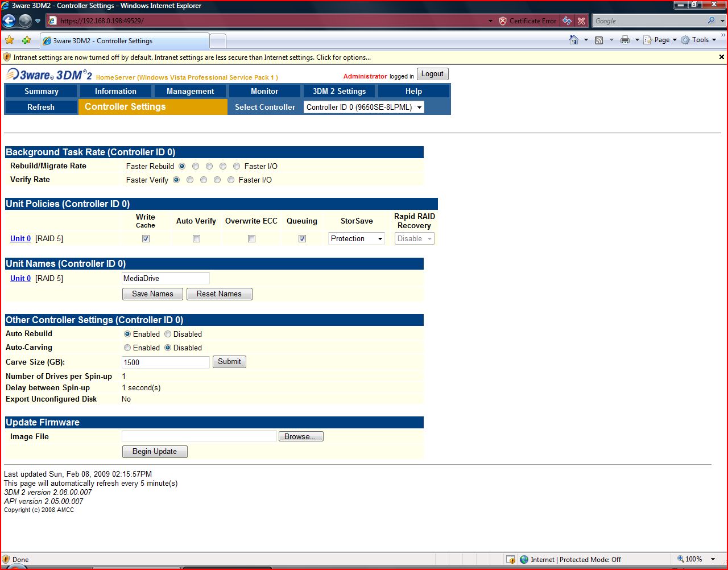Close the intranet information bar
The height and width of the screenshot is (570, 728).
(722, 57)
